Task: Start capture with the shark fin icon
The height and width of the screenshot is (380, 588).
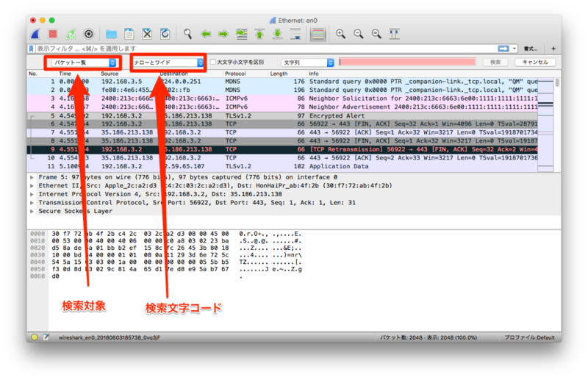Action: 35,34
